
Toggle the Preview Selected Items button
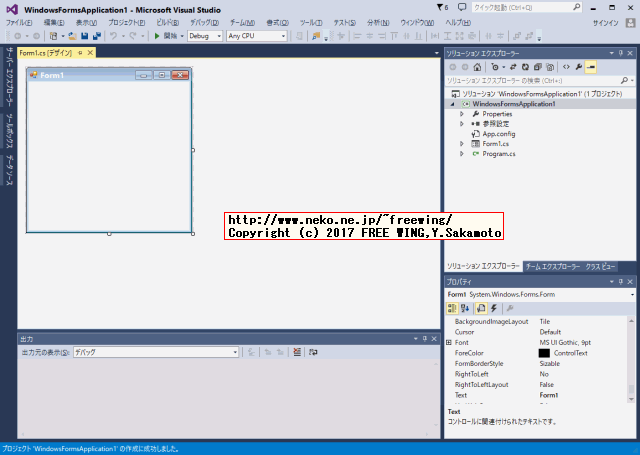click(591, 67)
